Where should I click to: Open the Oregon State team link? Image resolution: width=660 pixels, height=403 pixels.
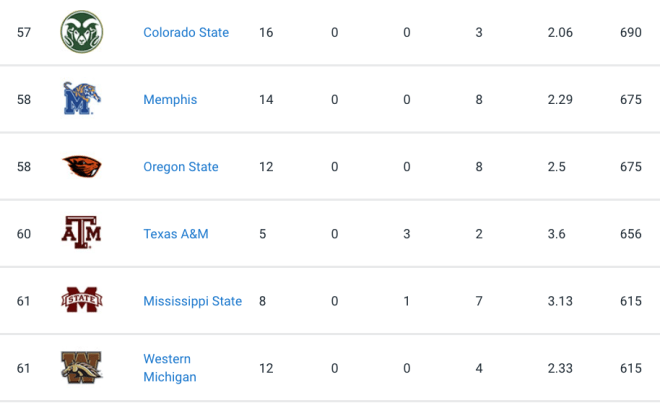[181, 167]
